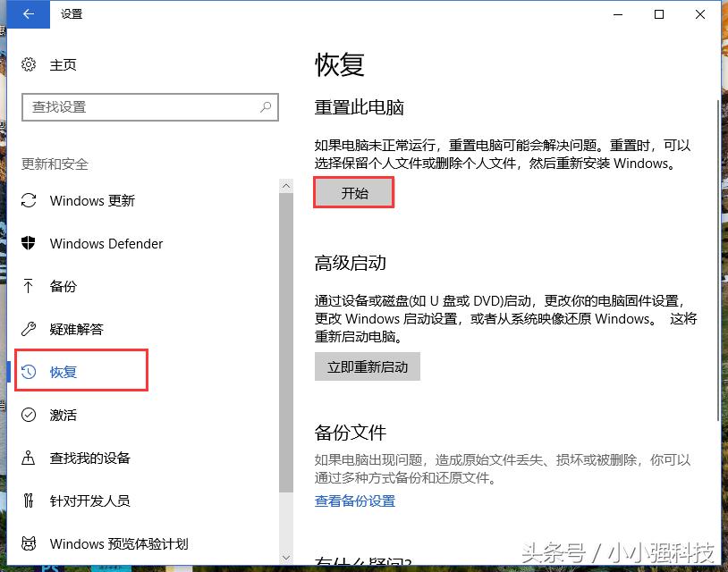The height and width of the screenshot is (572, 728).
Task: Select the Windows 更新 circular arrows icon
Action: click(x=28, y=200)
